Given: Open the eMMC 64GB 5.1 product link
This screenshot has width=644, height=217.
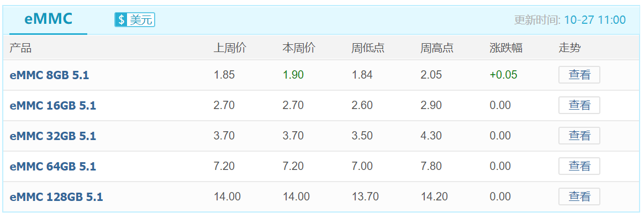Looking at the screenshot, I should [52, 167].
